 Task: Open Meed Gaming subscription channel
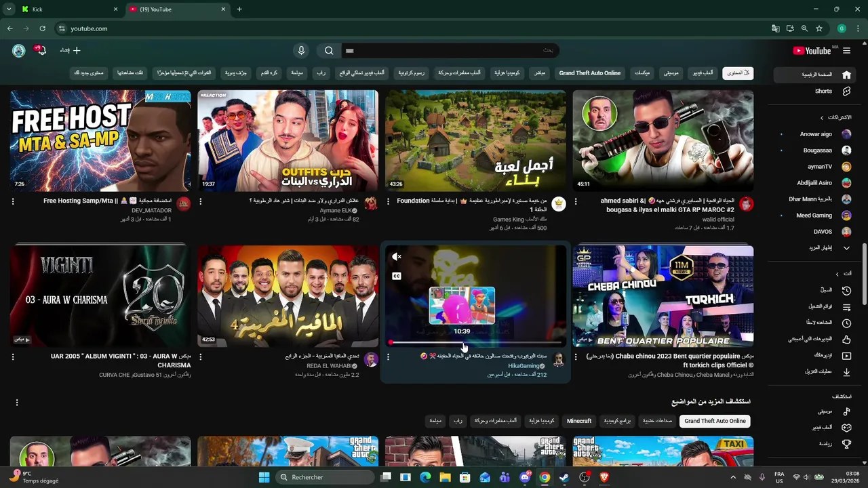click(814, 216)
